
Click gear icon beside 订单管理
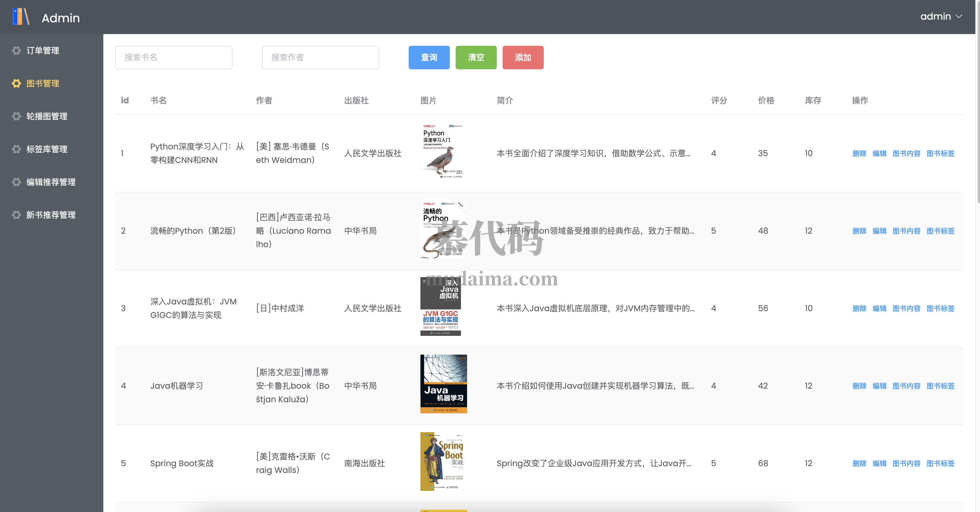point(16,50)
